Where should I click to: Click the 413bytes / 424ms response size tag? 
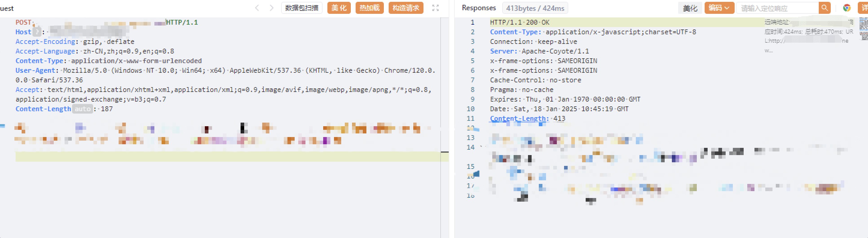click(535, 8)
